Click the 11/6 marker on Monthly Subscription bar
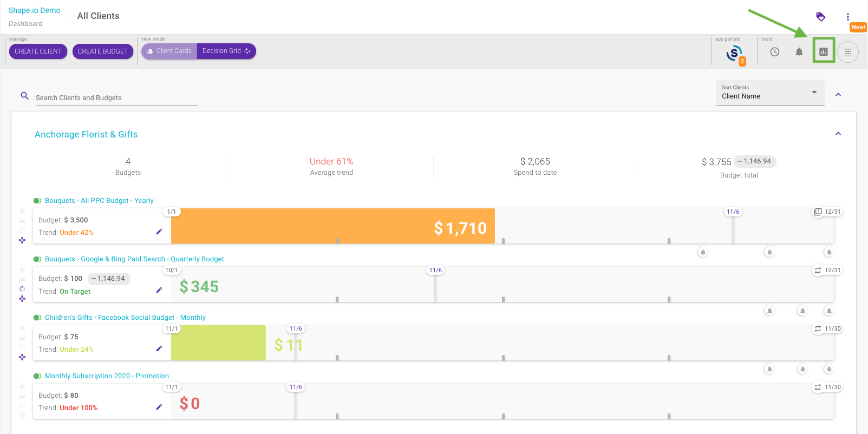Image resolution: width=868 pixels, height=434 pixels. tap(296, 387)
